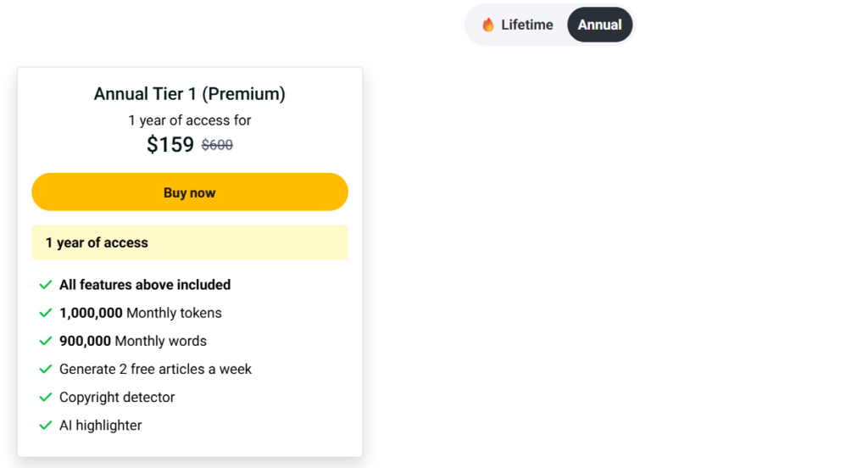Viewport: 868px width, 468px height.
Task: Click checkmark next to All features above included
Action: [46, 285]
